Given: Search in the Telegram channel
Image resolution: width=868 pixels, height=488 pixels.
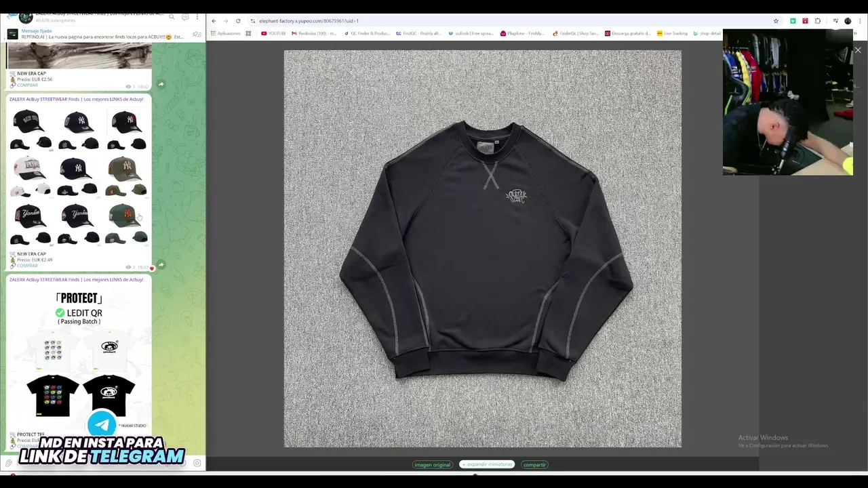Looking at the screenshot, I should (172, 16).
